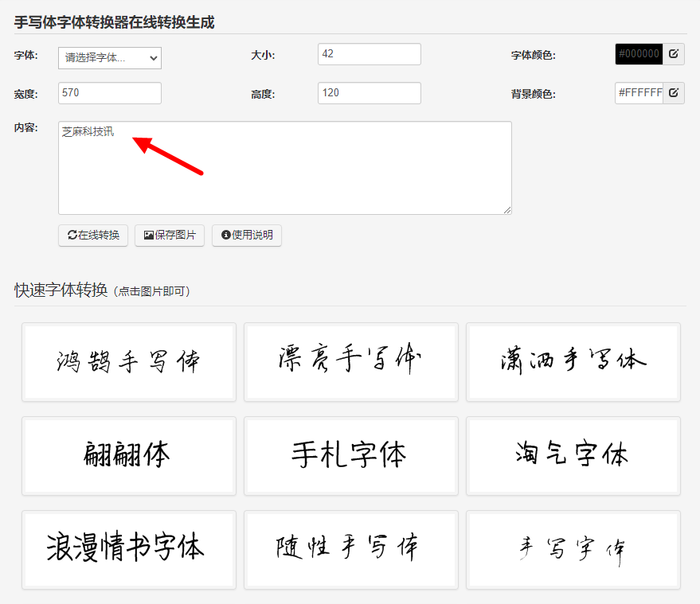Open the 使用说明 instructions
The height and width of the screenshot is (604, 700).
pyautogui.click(x=246, y=236)
